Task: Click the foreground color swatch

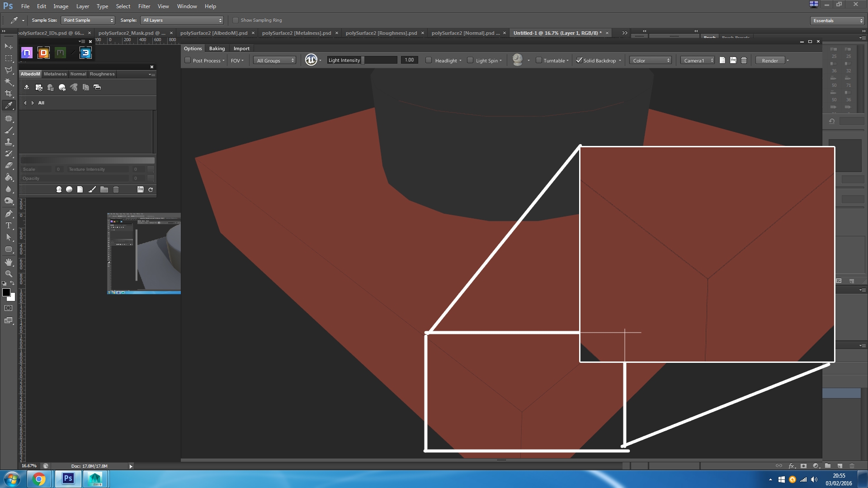Action: tap(6, 292)
